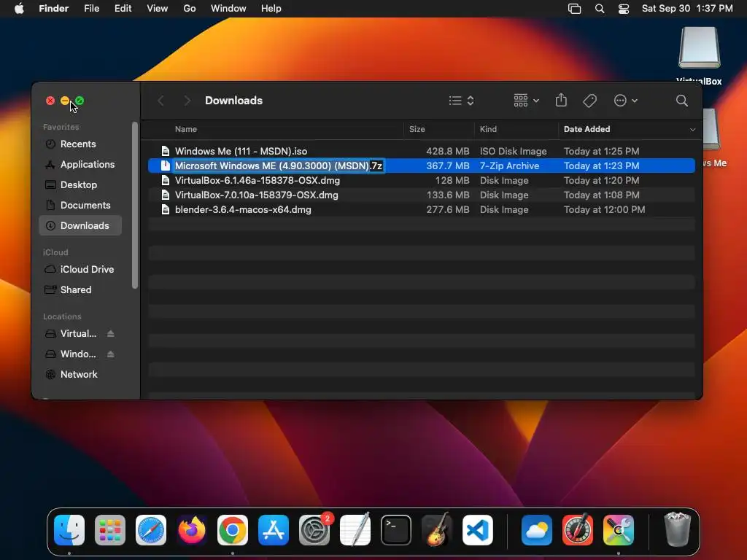Open the App Store from the Dock
The height and width of the screenshot is (560, 747).
(274, 530)
